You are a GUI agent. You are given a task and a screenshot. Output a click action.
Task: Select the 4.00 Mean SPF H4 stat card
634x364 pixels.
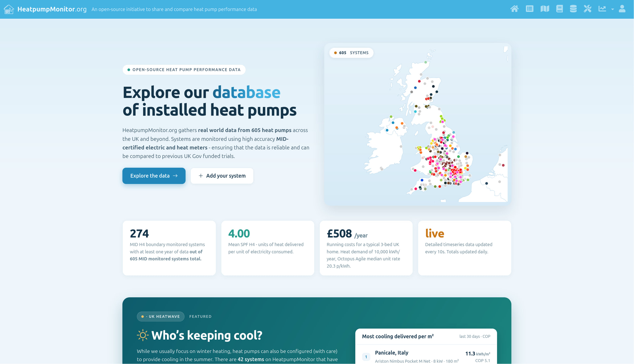pos(267,248)
